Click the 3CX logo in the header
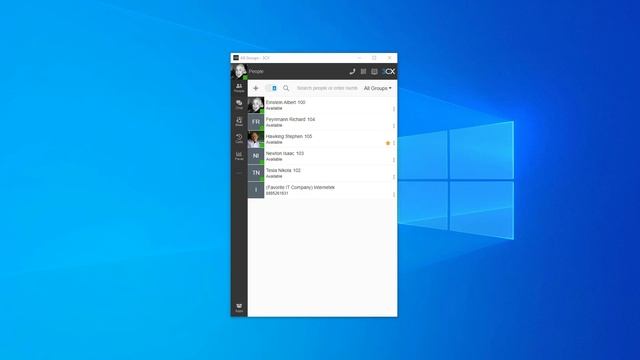Image resolution: width=640 pixels, height=360 pixels. point(389,71)
